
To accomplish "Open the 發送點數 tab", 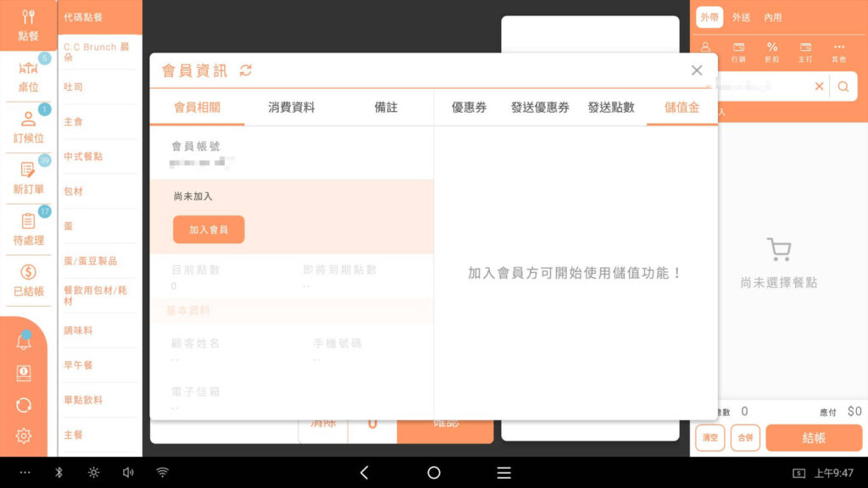I will coord(611,108).
